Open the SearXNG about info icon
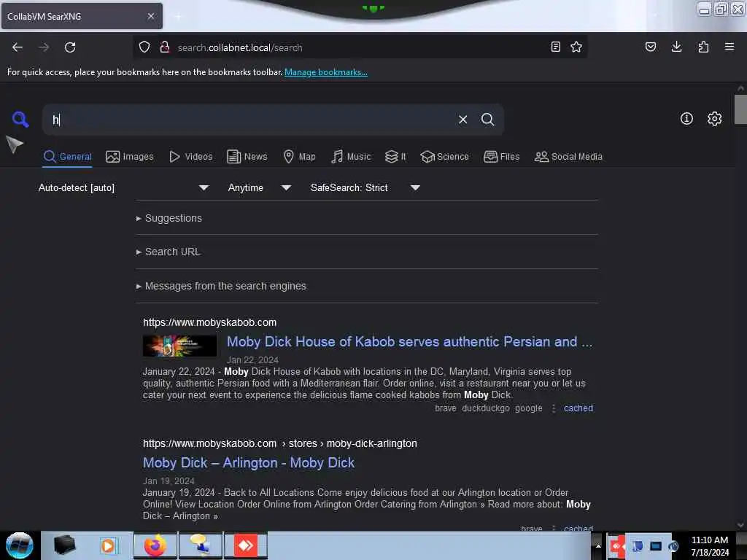747x560 pixels. (x=686, y=119)
